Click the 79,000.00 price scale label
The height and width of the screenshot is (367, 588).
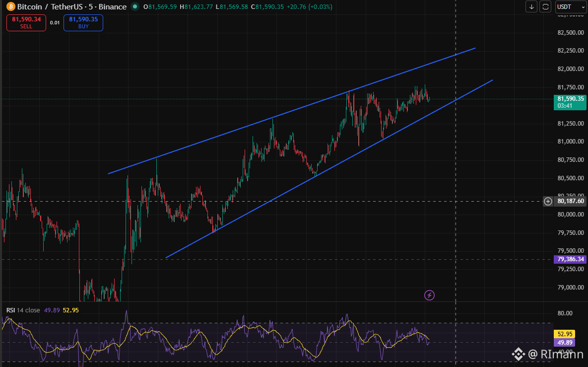click(571, 288)
